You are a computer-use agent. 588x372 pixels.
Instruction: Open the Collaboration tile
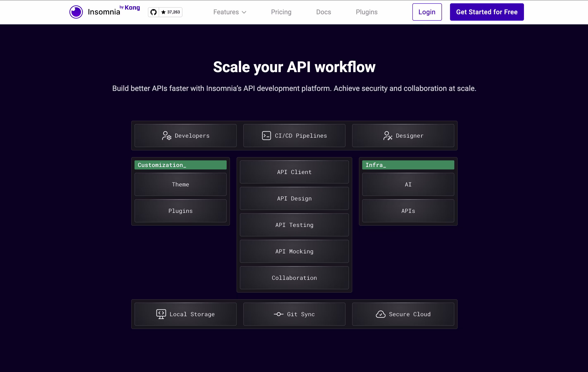click(294, 278)
